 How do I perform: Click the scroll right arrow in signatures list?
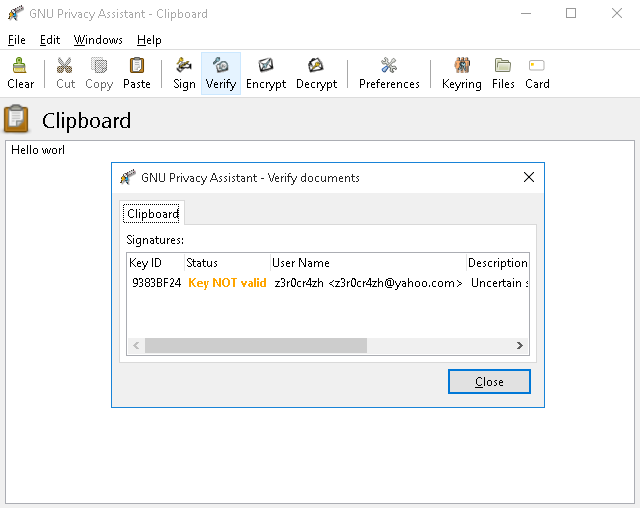[520, 346]
